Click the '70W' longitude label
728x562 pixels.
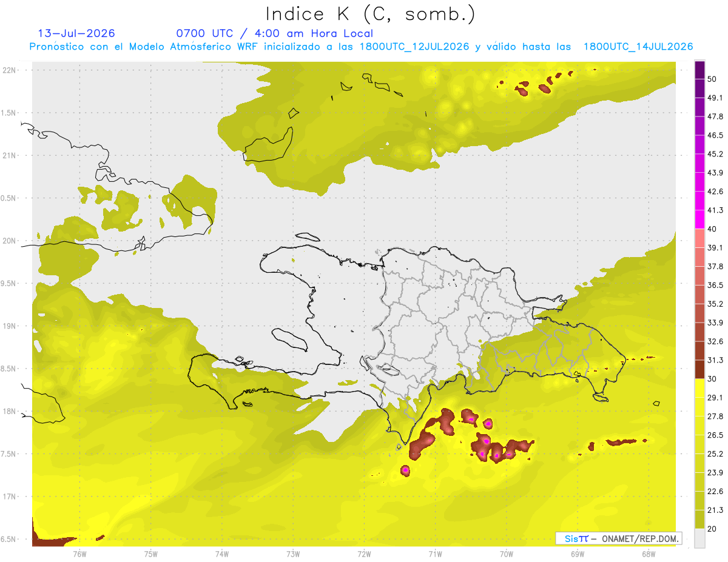(x=507, y=554)
